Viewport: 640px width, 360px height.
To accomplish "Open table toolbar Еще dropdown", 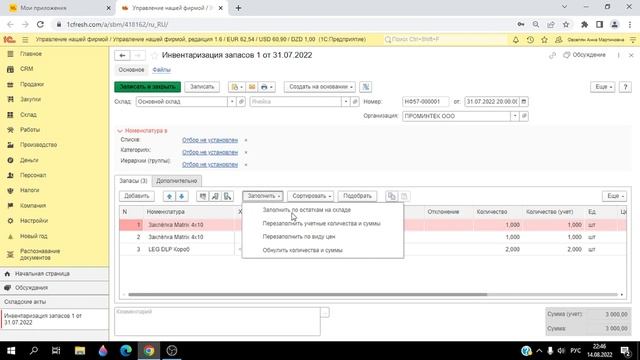I will point(614,196).
